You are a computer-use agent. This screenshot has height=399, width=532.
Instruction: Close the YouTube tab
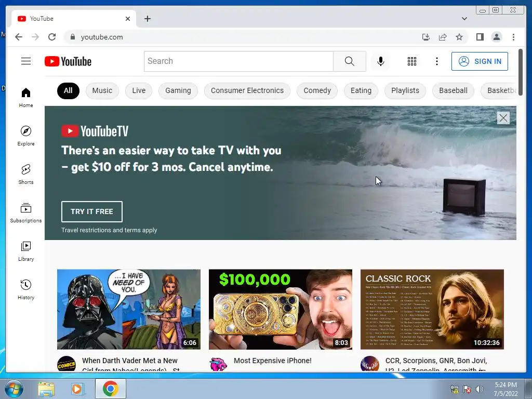click(128, 19)
